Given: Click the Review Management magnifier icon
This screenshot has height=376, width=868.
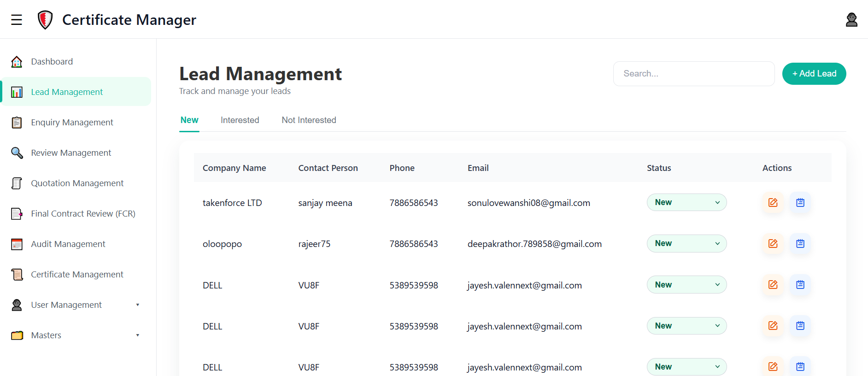Looking at the screenshot, I should point(17,153).
